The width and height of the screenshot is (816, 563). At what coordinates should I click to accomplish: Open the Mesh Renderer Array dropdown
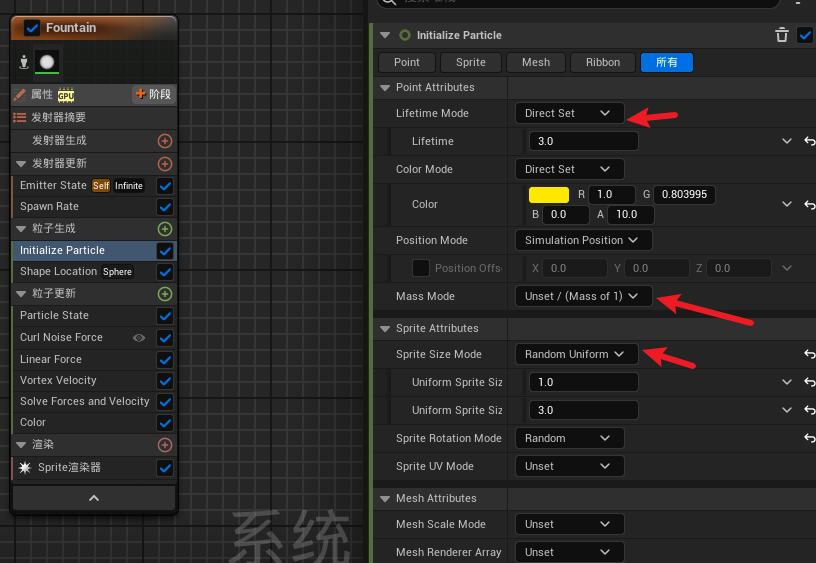point(569,552)
